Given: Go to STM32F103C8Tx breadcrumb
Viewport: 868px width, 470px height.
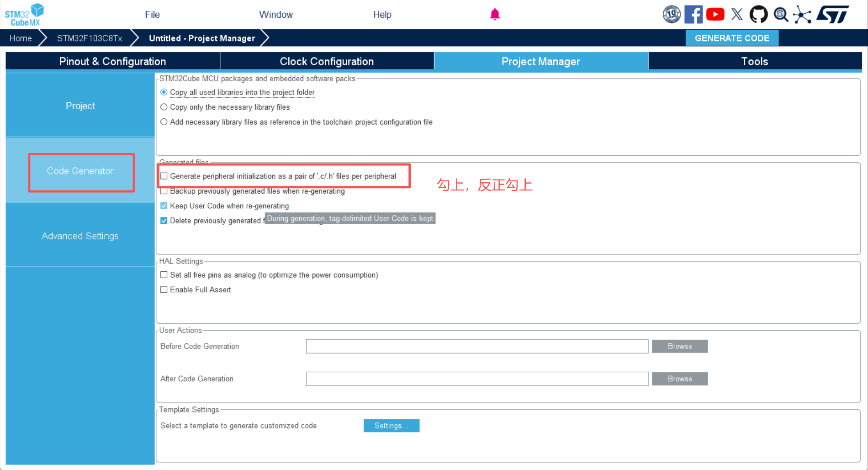Looking at the screenshot, I should pyautogui.click(x=90, y=38).
